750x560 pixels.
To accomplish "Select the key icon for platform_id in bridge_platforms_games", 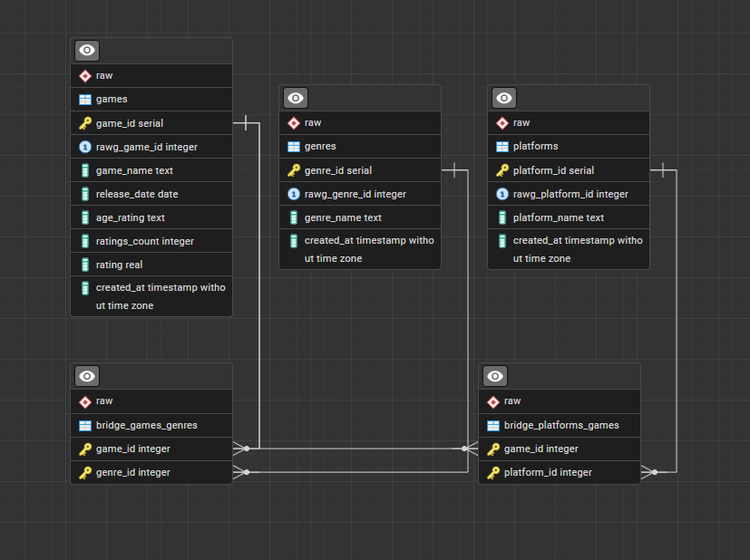I will pos(493,472).
